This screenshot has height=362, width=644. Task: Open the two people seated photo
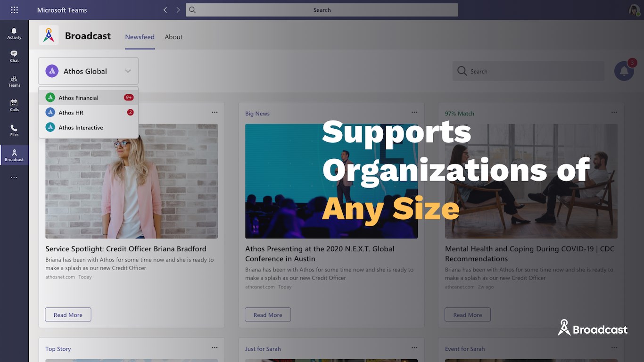pos(531,181)
